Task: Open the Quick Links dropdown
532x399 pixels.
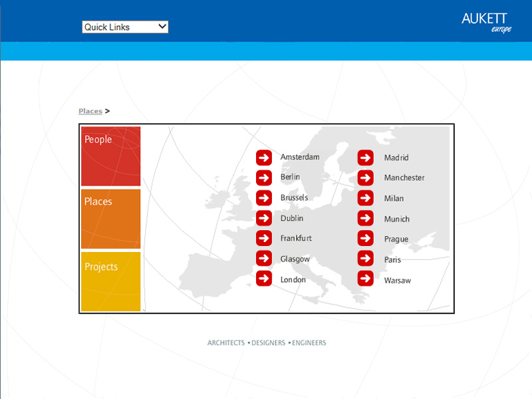Action: click(x=125, y=27)
